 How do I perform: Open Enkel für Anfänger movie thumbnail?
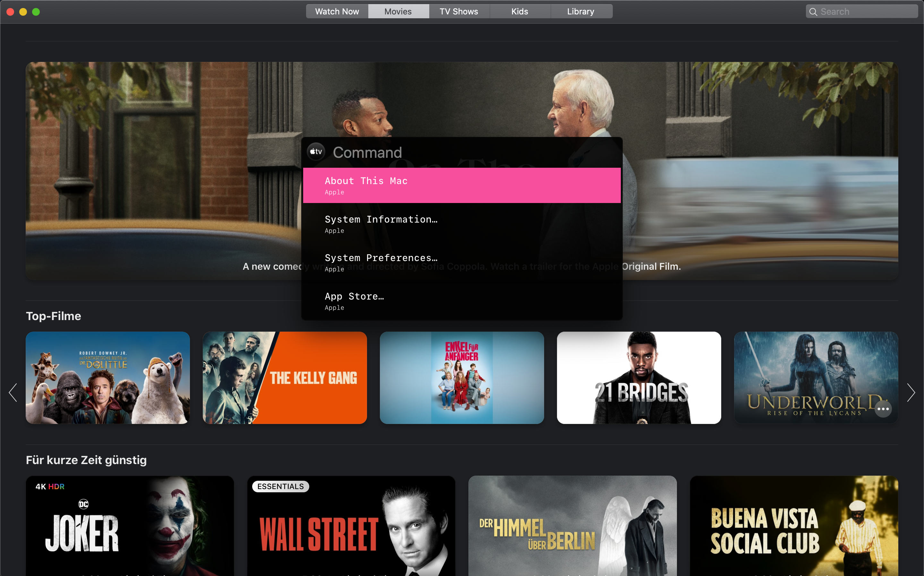pos(462,377)
